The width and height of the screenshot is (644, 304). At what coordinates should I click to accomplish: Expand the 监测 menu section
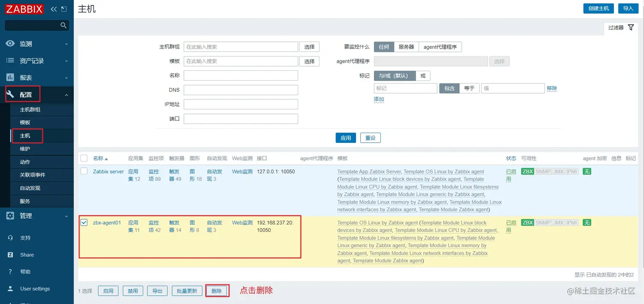pyautogui.click(x=66, y=44)
